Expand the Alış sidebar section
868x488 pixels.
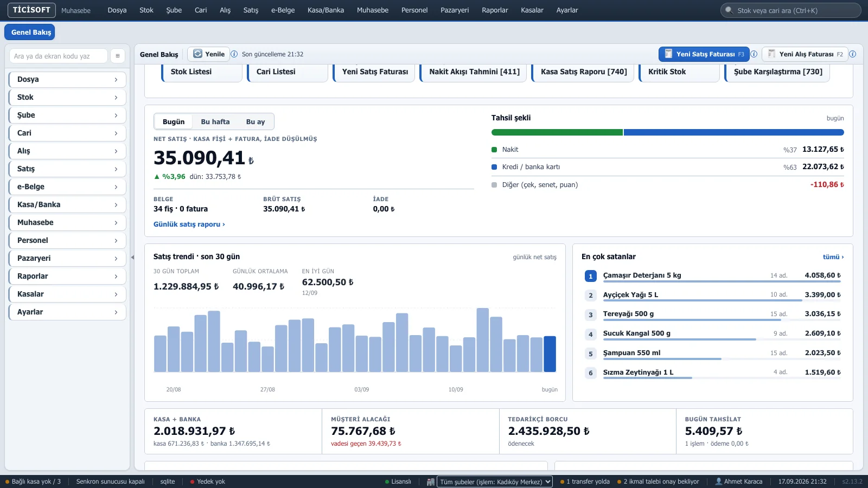point(67,151)
